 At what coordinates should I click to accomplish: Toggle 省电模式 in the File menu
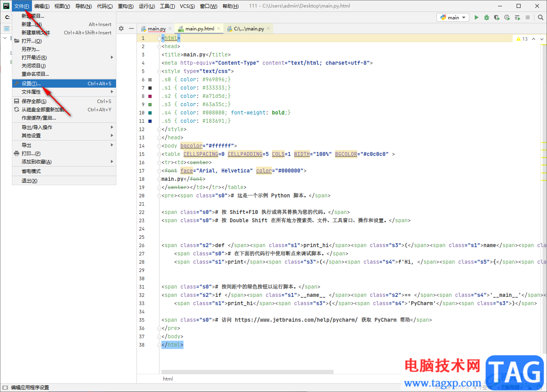[x=31, y=171]
